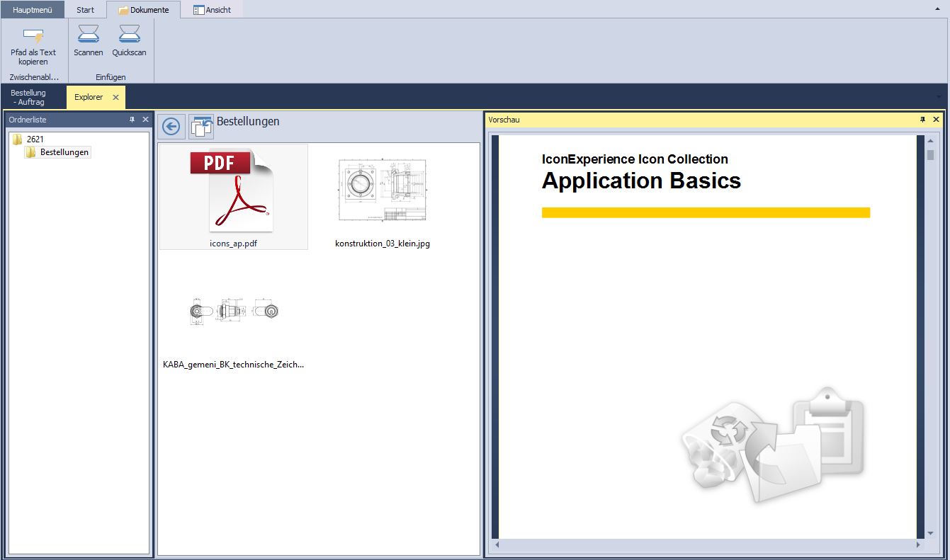Pin the Vorschau panel

[x=922, y=120]
